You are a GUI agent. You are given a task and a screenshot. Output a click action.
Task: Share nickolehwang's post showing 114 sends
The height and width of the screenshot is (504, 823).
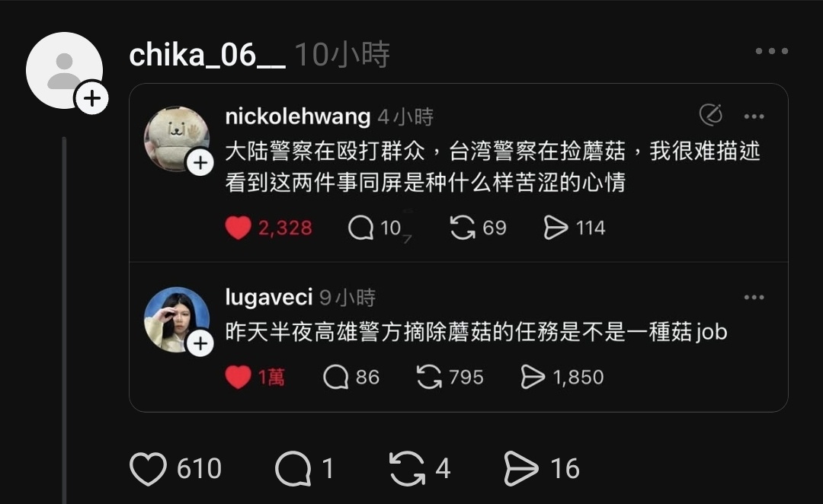556,228
